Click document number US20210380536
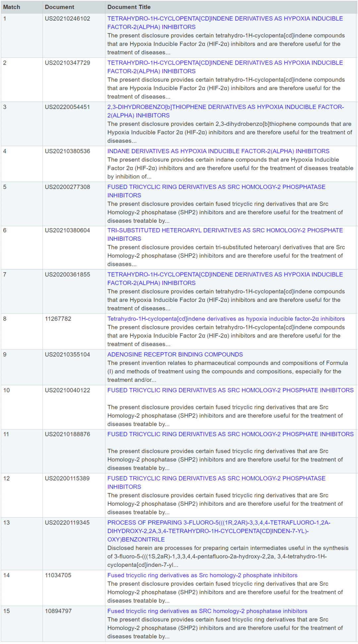This screenshot has width=358, height=644. tap(68, 151)
